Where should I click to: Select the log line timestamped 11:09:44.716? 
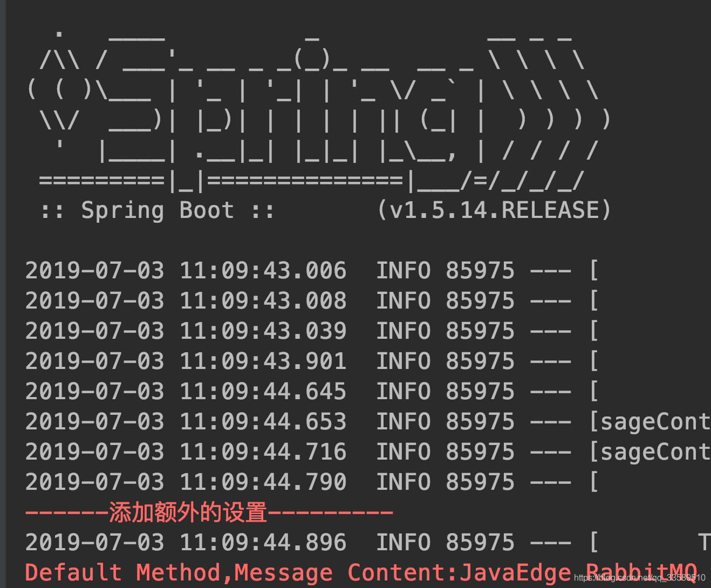pyautogui.click(x=368, y=452)
